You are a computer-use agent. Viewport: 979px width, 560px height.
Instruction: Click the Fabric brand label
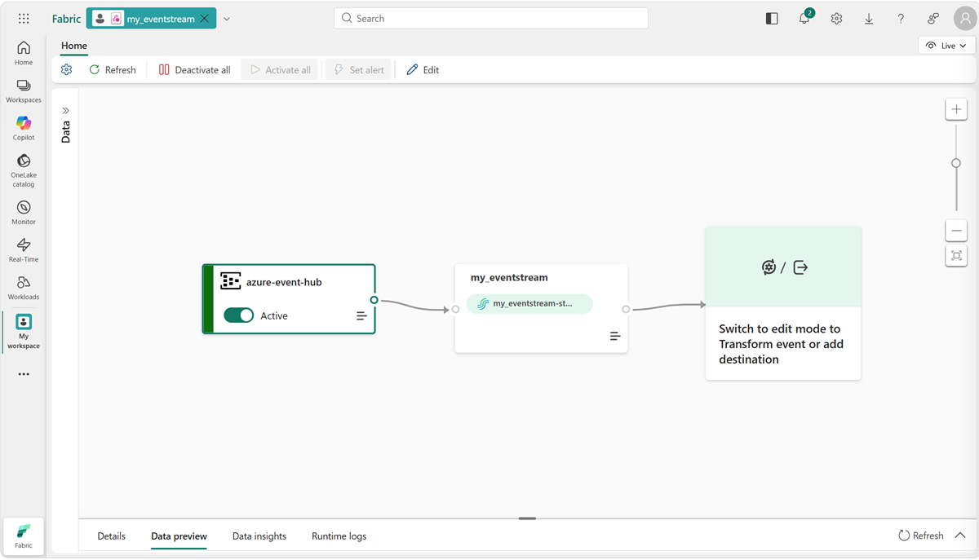click(66, 19)
